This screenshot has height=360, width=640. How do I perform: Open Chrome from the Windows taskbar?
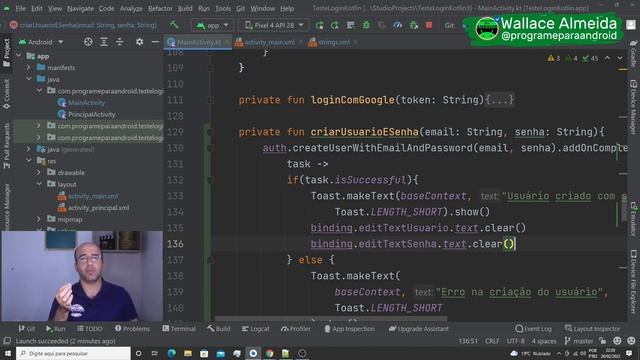click(269, 353)
